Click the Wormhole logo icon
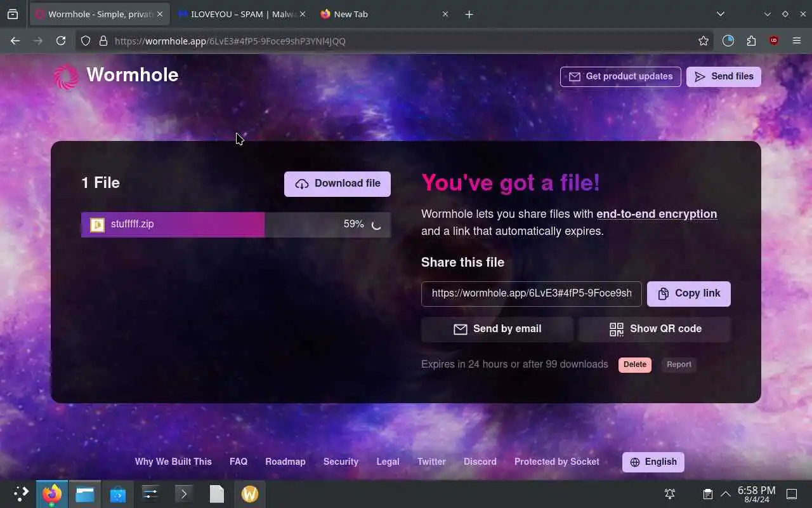 66,77
